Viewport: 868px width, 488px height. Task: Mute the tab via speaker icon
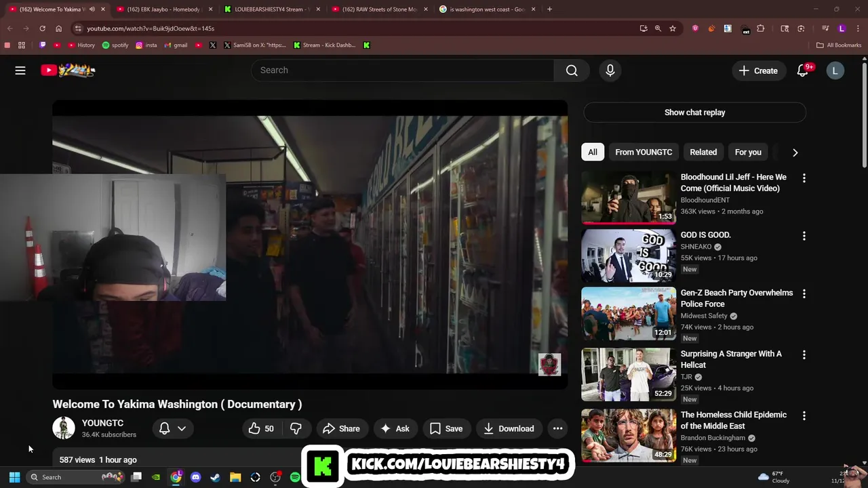(x=92, y=9)
